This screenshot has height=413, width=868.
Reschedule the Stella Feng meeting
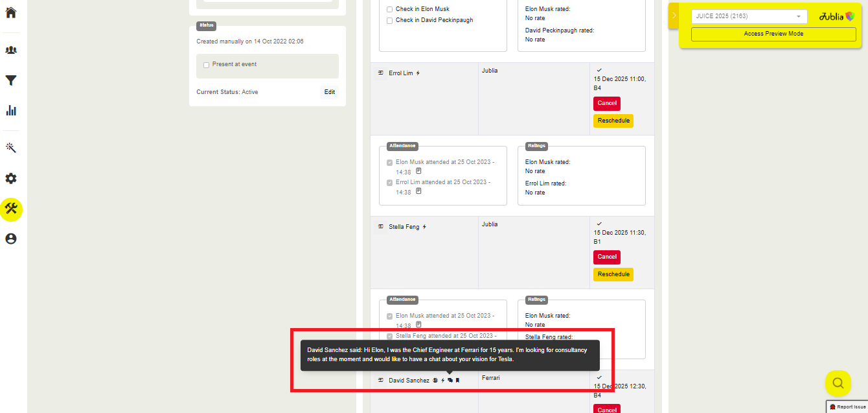tap(613, 274)
